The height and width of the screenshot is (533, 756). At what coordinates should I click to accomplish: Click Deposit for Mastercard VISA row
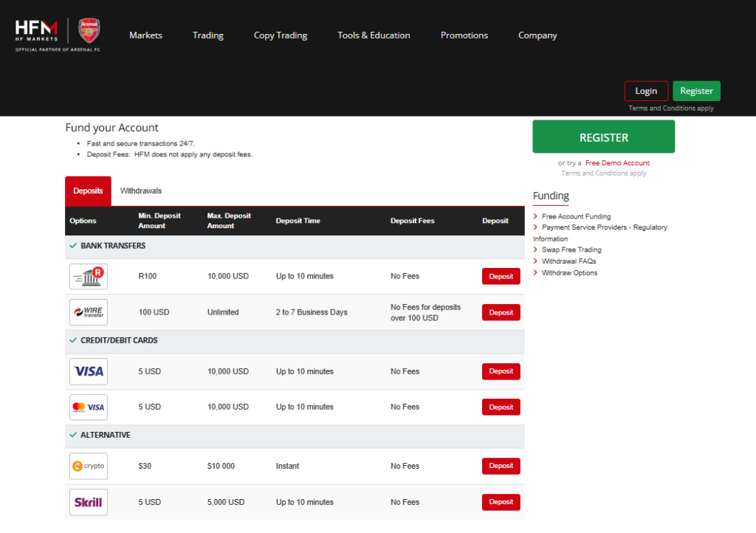501,408
